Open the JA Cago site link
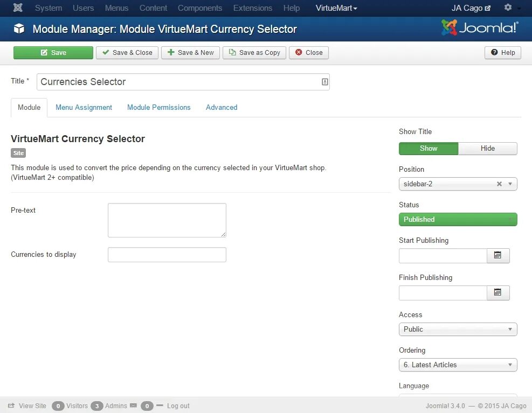Viewport: 532px width, 413px height. 471,8
